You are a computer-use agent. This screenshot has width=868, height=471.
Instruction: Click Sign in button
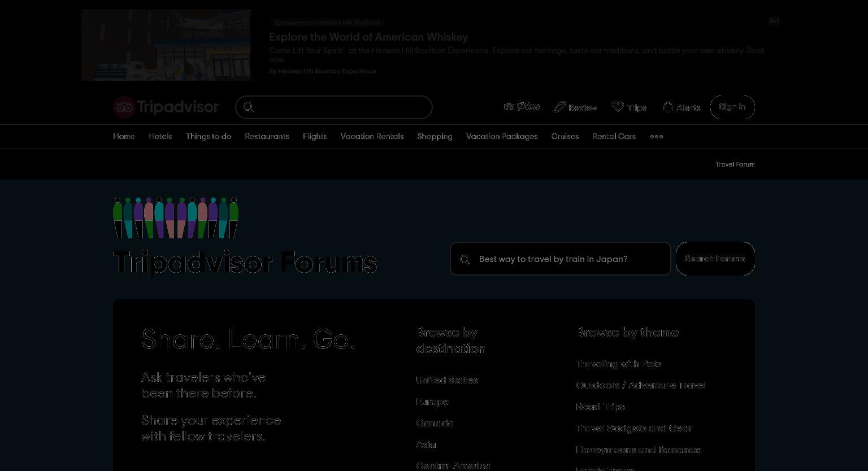[x=732, y=107]
